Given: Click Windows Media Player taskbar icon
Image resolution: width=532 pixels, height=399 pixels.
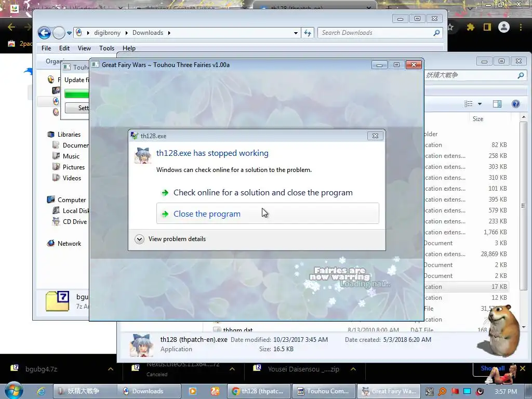Looking at the screenshot, I should click(x=192, y=391).
